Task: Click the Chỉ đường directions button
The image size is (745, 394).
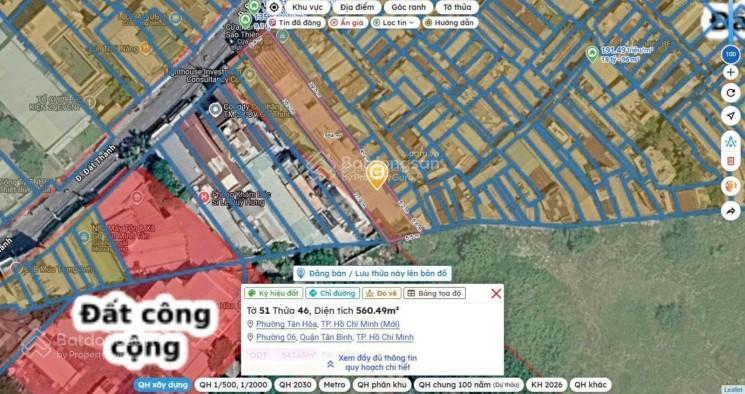Action: [332, 293]
